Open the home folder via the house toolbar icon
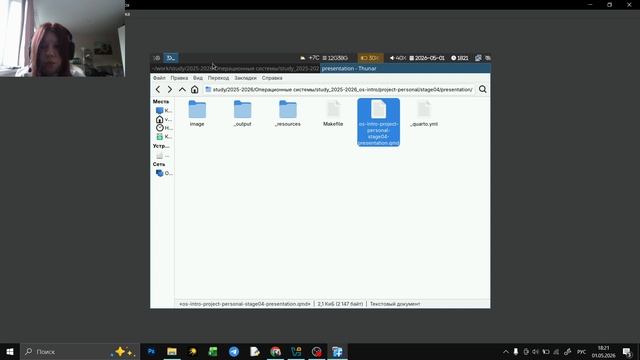 tap(195, 89)
